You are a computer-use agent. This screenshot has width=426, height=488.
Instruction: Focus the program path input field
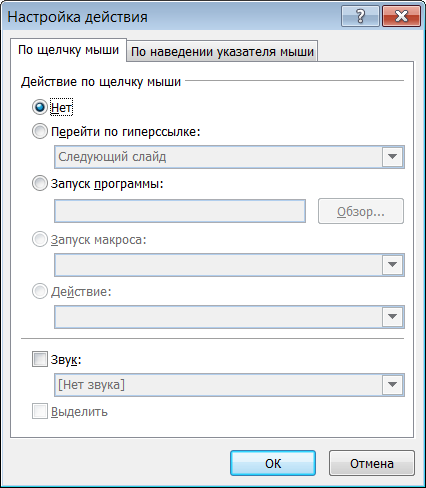(x=180, y=211)
